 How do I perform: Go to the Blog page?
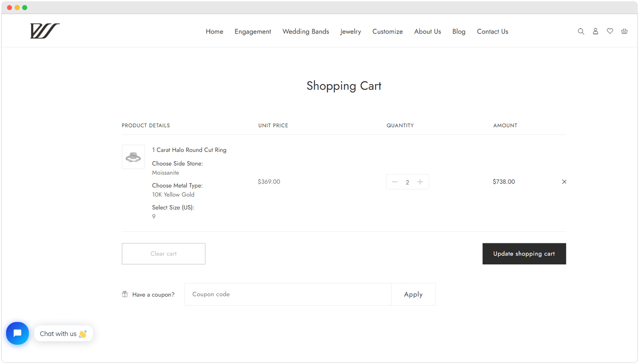pyautogui.click(x=459, y=32)
